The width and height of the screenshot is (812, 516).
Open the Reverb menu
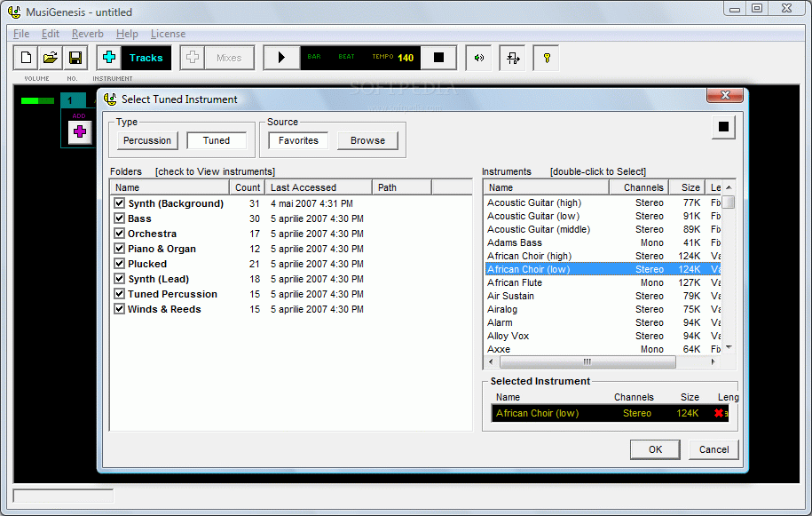(88, 34)
